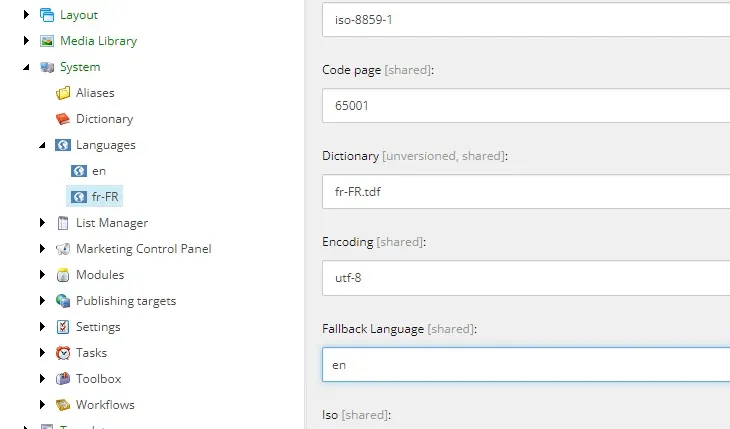Viewport: 730px width, 429px height.
Task: Expand the Tasks node
Action: [x=42, y=353]
